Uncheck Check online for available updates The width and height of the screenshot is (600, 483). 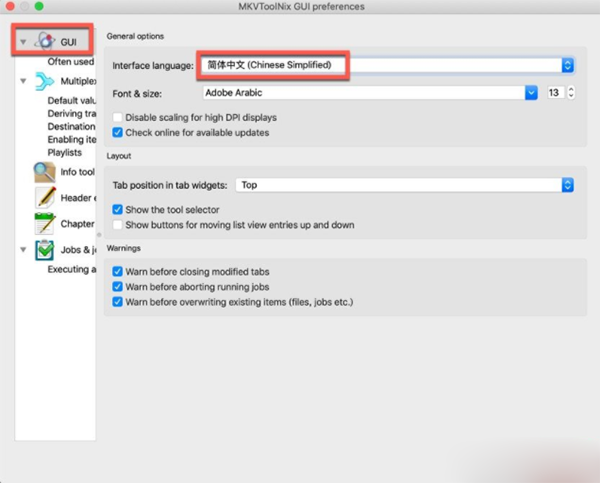click(117, 132)
